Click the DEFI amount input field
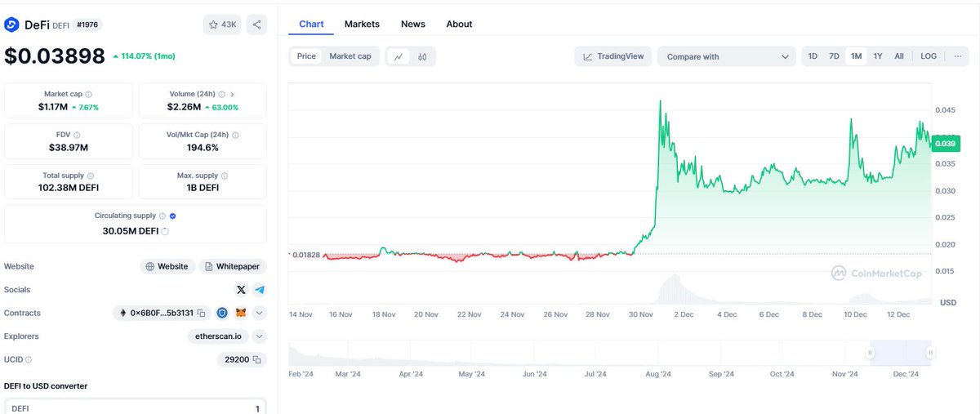This screenshot has height=414, width=980. click(136, 407)
